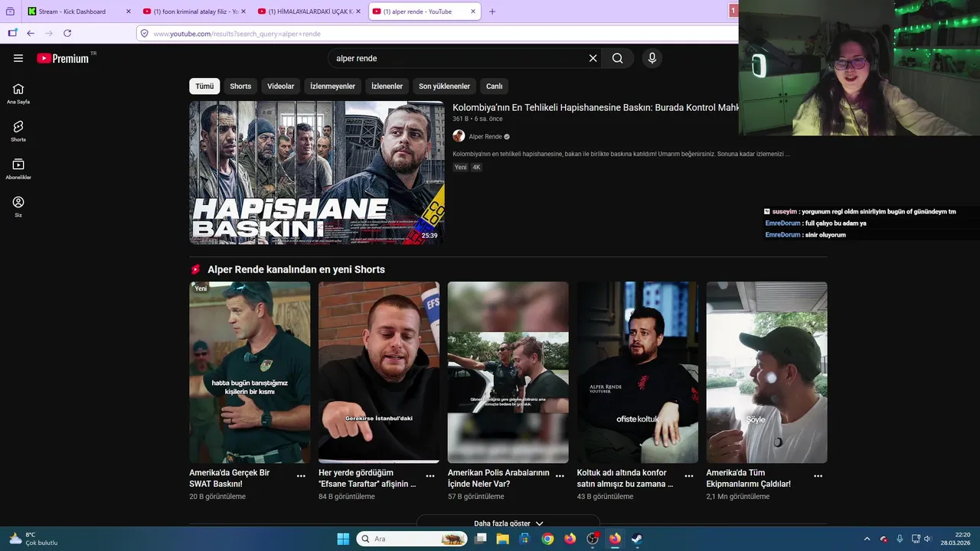Click the Alper Rende channel avatar
Screen dimensions: 980x551
459,136
